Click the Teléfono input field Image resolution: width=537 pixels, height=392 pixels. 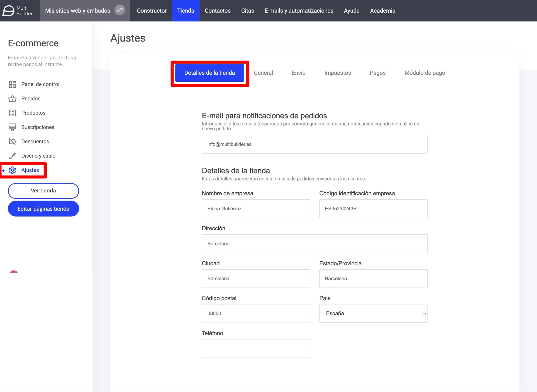tap(256, 348)
